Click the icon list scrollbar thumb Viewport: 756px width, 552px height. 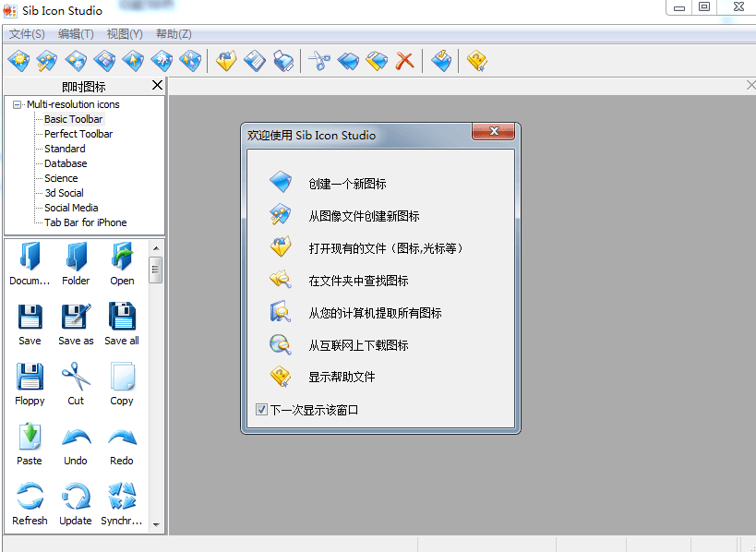pyautogui.click(x=156, y=270)
